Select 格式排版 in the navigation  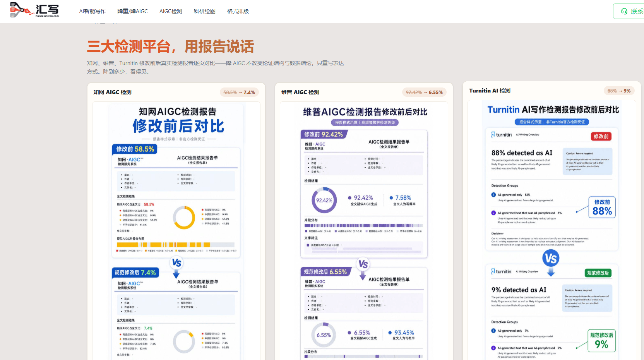[x=238, y=11]
